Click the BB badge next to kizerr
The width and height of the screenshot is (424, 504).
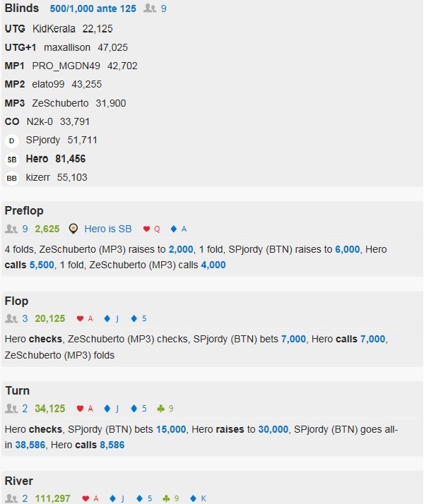(11, 178)
